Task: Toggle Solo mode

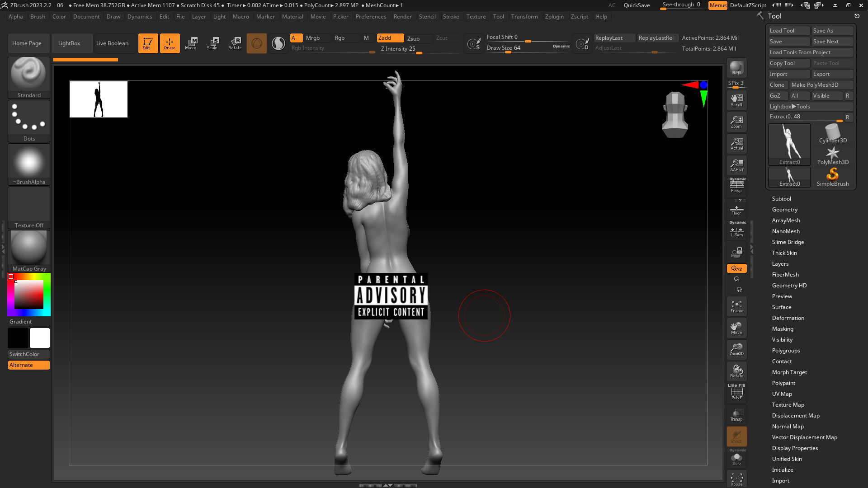Action: coord(736,458)
